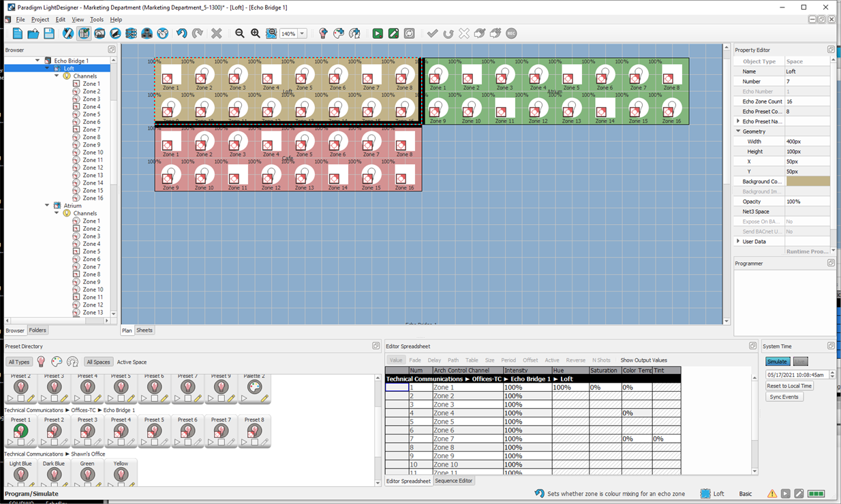
Task: Open the zoom percentage dropdown
Action: (302, 33)
